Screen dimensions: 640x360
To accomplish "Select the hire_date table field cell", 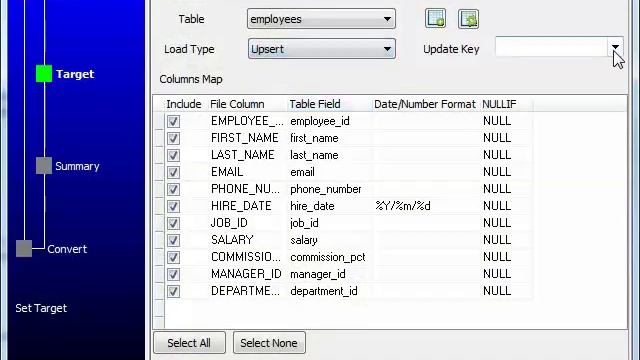I will pos(330,206).
